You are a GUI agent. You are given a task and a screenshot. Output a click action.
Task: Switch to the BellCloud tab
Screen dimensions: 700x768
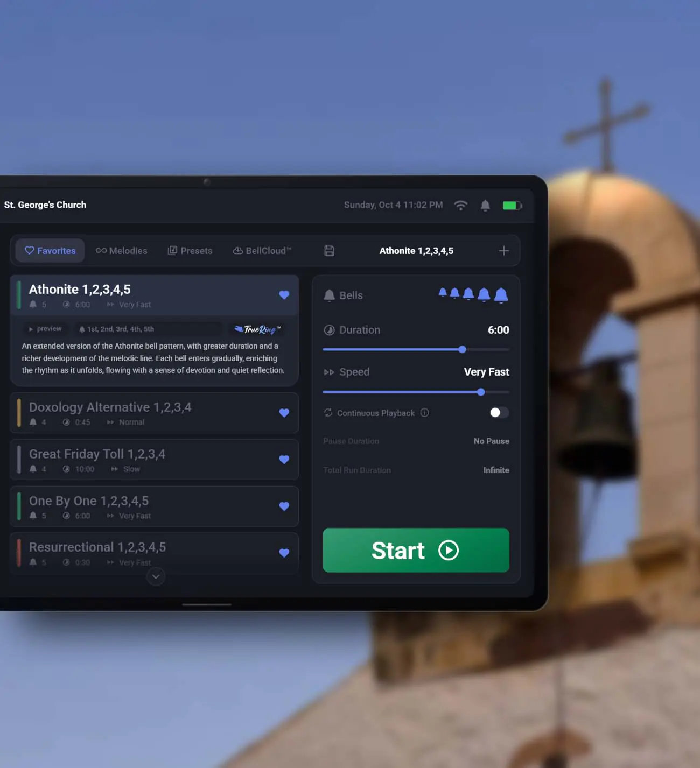pos(262,251)
